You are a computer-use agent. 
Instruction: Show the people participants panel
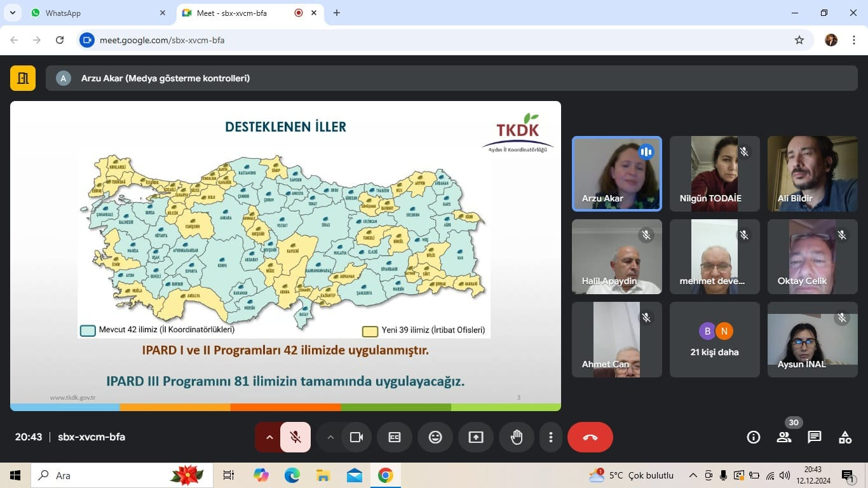pyautogui.click(x=784, y=437)
